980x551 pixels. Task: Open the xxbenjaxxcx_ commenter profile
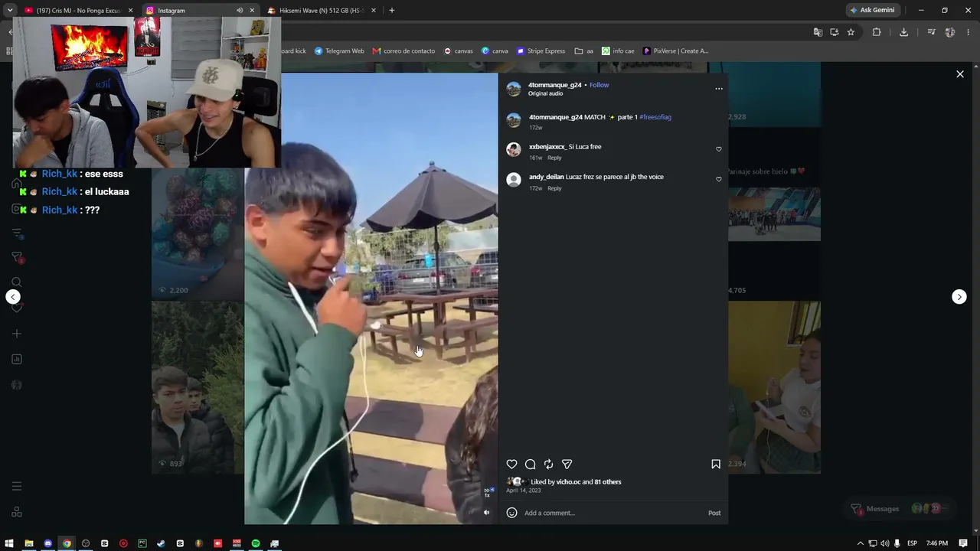pyautogui.click(x=547, y=147)
